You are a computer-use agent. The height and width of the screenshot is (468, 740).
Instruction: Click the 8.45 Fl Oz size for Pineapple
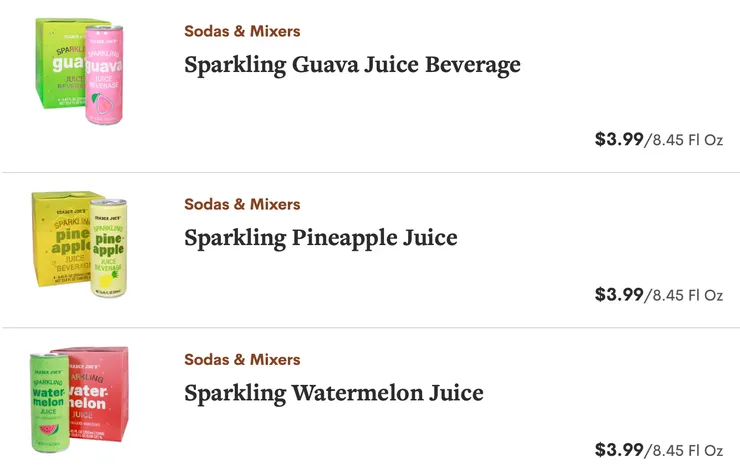coord(686,295)
